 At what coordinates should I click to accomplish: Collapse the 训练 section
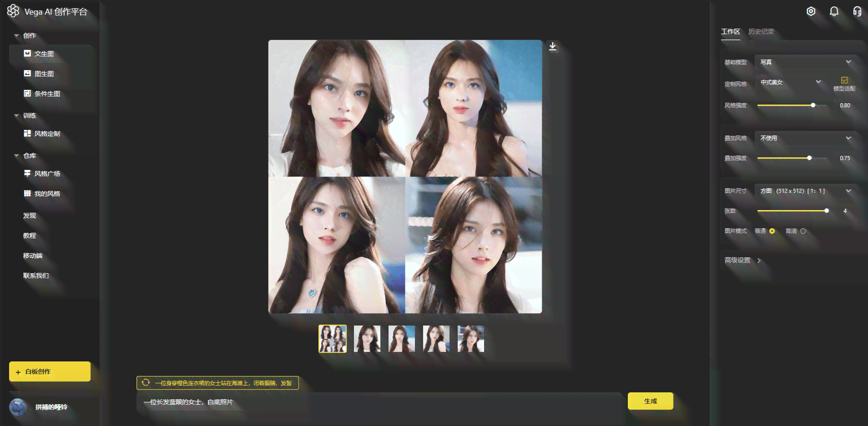(17, 115)
